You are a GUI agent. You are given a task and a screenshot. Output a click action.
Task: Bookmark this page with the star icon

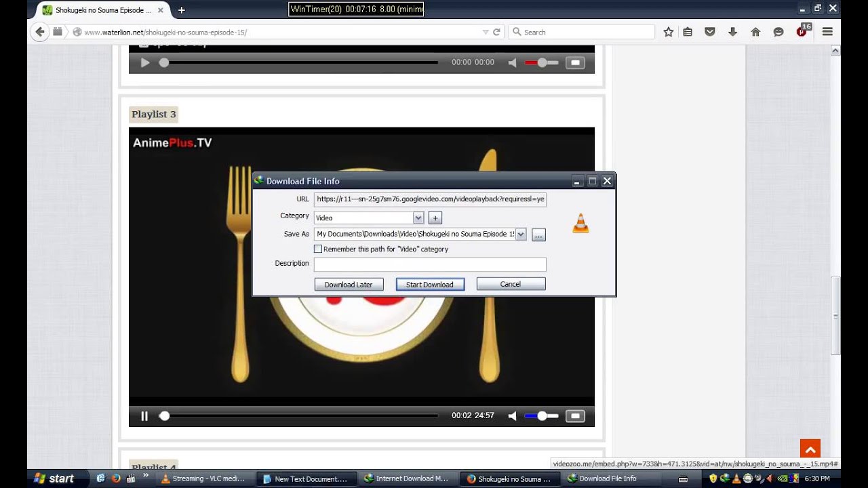[668, 32]
